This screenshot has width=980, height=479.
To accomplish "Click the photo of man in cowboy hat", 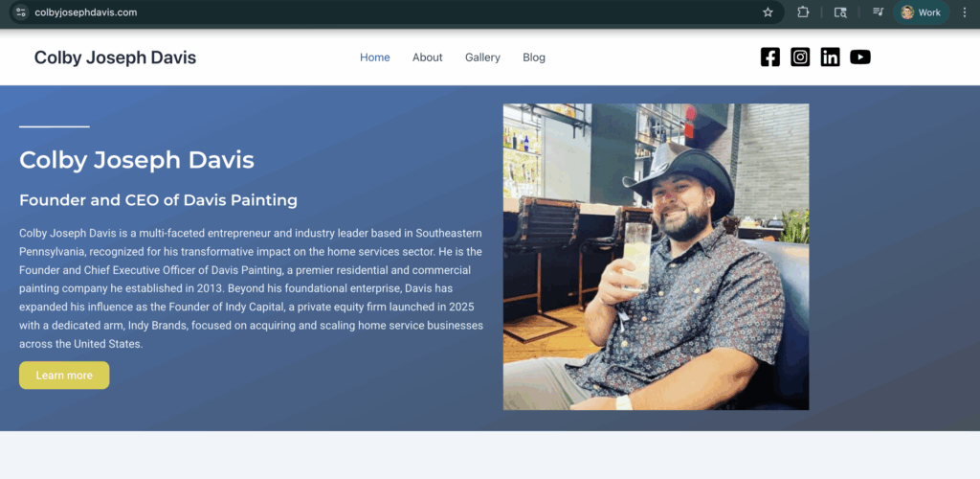I will click(x=656, y=257).
